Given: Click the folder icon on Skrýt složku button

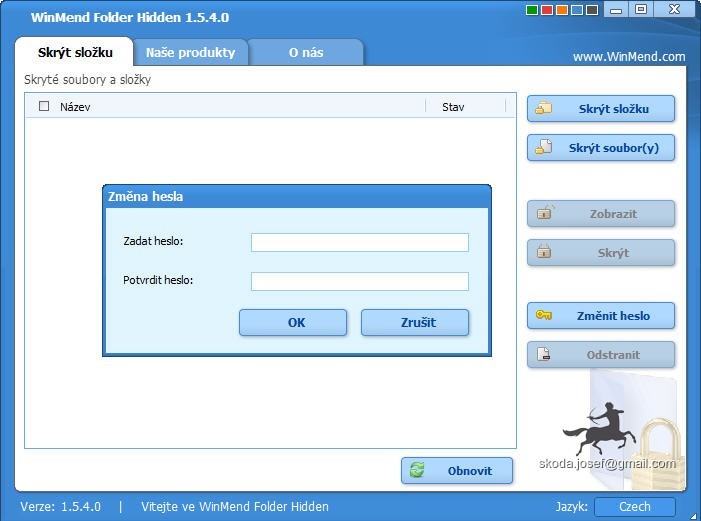Looking at the screenshot, I should point(544,108).
